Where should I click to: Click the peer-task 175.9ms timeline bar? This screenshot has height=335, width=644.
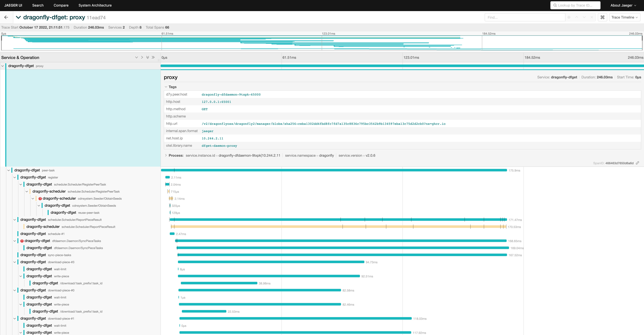[334, 170]
